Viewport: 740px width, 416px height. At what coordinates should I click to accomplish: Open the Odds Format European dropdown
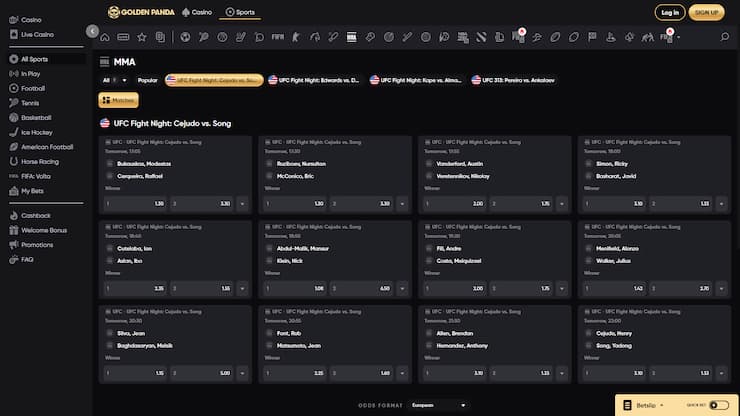tap(438, 405)
